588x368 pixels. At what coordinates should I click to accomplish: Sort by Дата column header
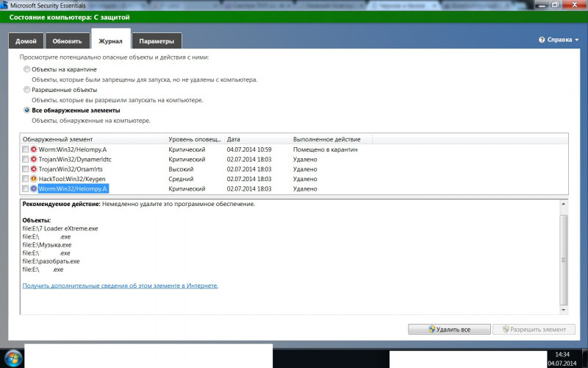pos(257,139)
